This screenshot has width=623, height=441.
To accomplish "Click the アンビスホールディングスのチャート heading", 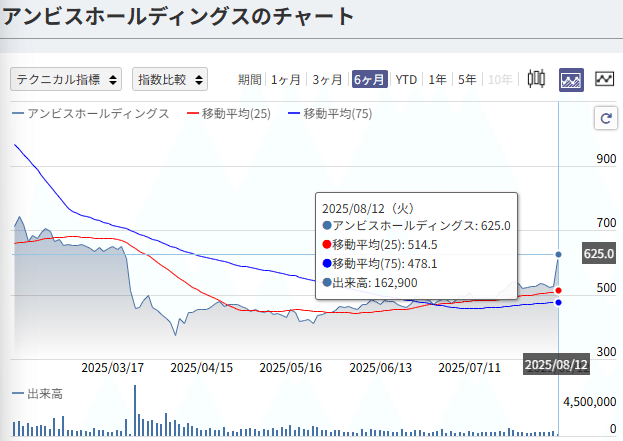I will (178, 17).
